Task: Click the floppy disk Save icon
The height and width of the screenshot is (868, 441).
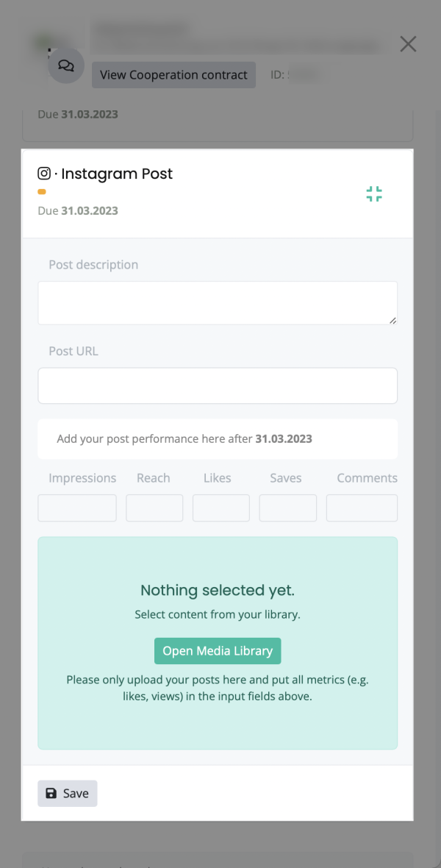Action: [51, 793]
